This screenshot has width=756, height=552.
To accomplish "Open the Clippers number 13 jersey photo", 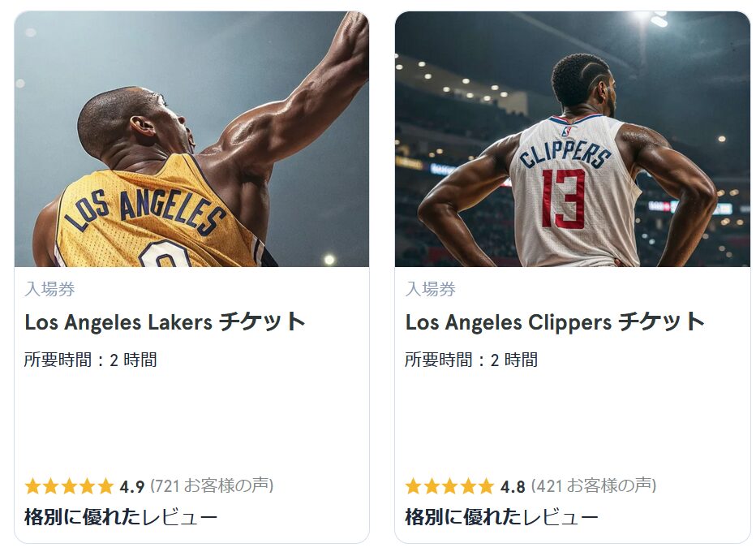I will 573,139.
